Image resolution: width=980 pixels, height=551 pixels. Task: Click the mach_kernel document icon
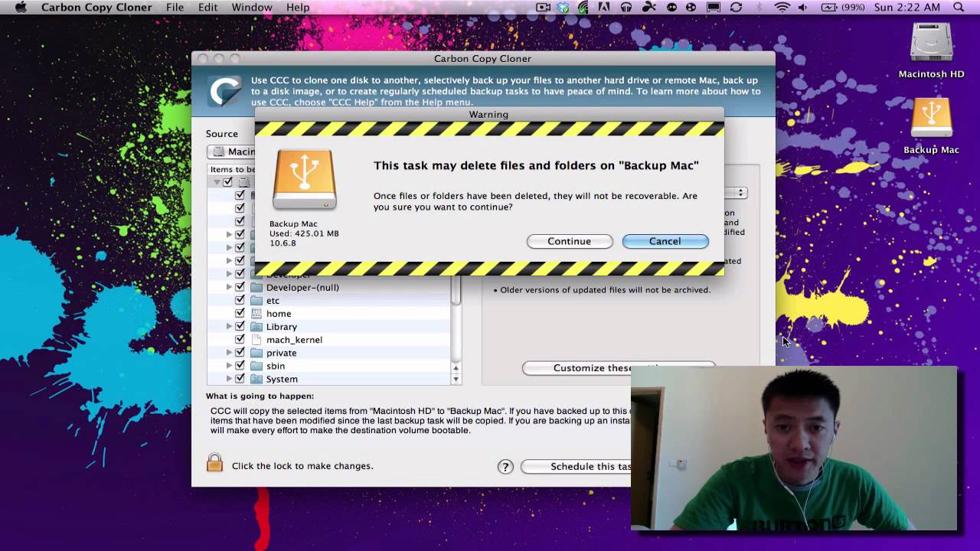tap(256, 340)
